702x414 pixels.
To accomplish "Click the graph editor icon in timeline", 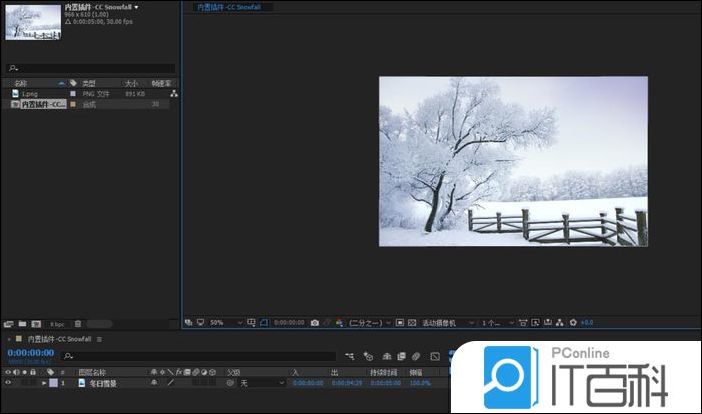I will click(x=435, y=356).
